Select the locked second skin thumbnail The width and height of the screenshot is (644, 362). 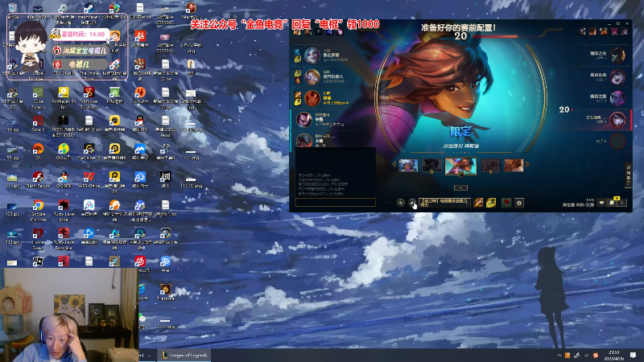[x=431, y=166]
